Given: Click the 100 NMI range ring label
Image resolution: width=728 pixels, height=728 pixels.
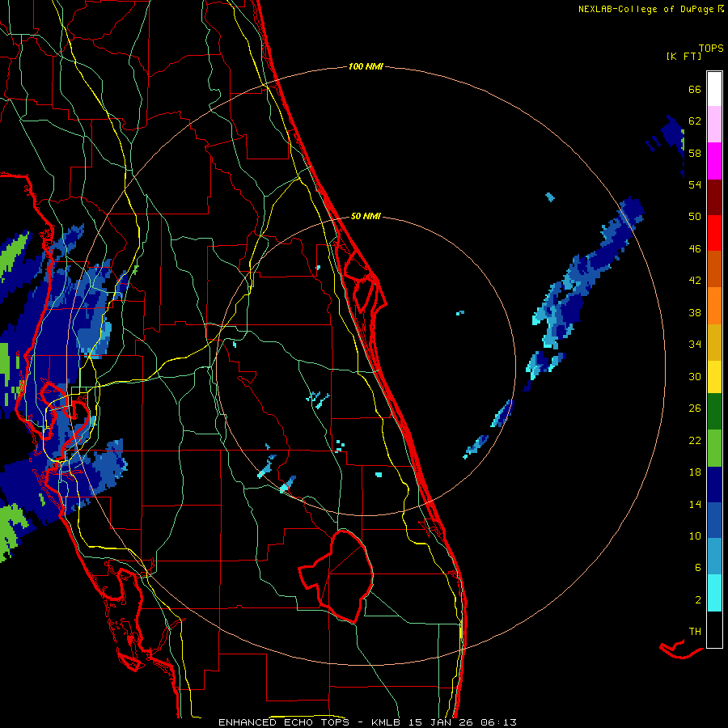Looking at the screenshot, I should tap(366, 66).
